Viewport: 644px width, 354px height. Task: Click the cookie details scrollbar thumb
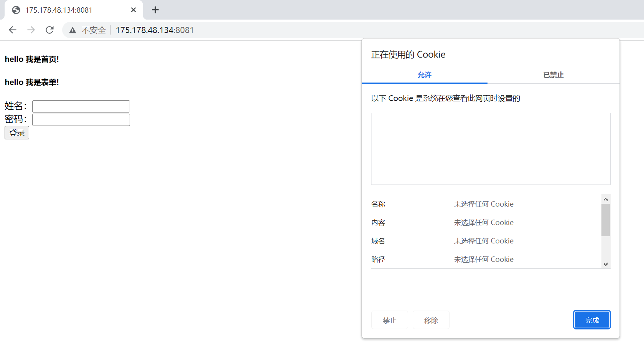click(606, 220)
